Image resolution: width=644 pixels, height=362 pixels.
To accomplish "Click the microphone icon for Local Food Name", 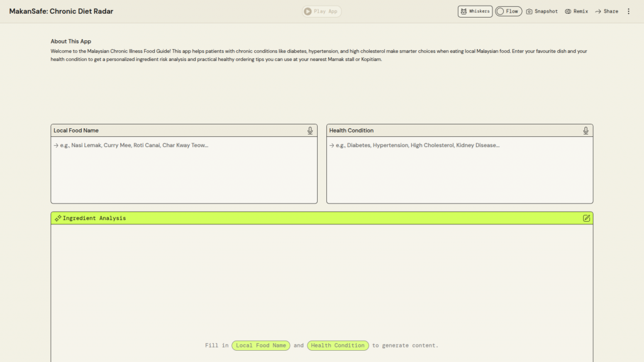I will tap(310, 131).
